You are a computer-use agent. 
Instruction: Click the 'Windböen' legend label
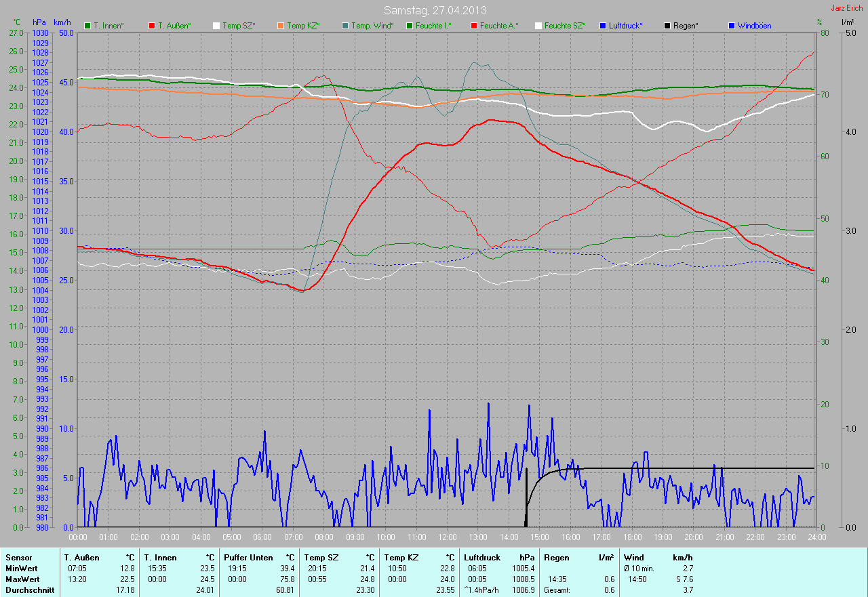coord(754,26)
